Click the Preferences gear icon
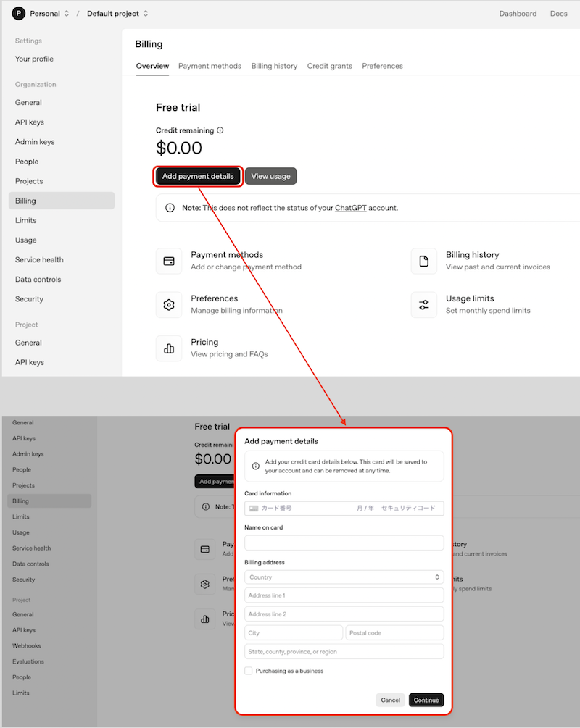This screenshot has width=580, height=728. [x=169, y=305]
